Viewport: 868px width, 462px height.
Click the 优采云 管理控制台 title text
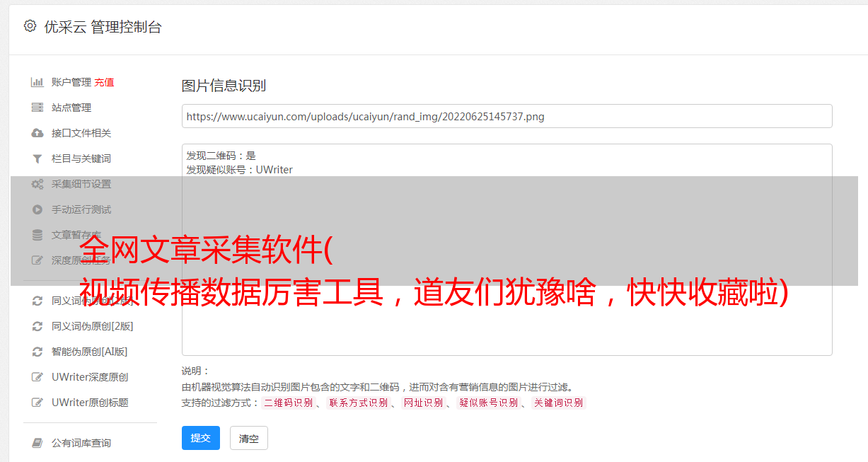[x=103, y=27]
